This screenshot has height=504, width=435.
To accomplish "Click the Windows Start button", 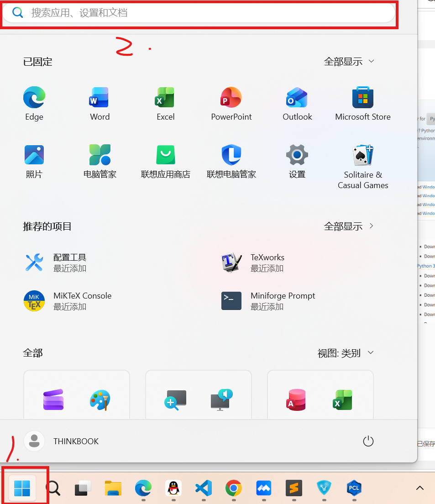I will click(22, 488).
